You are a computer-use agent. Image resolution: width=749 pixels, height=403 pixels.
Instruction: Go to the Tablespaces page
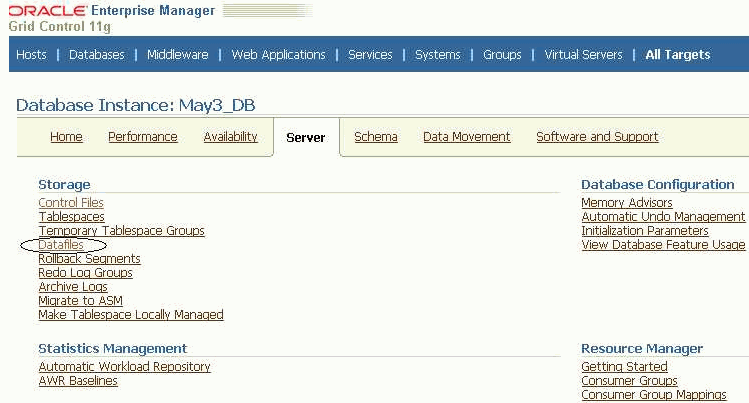point(71,216)
